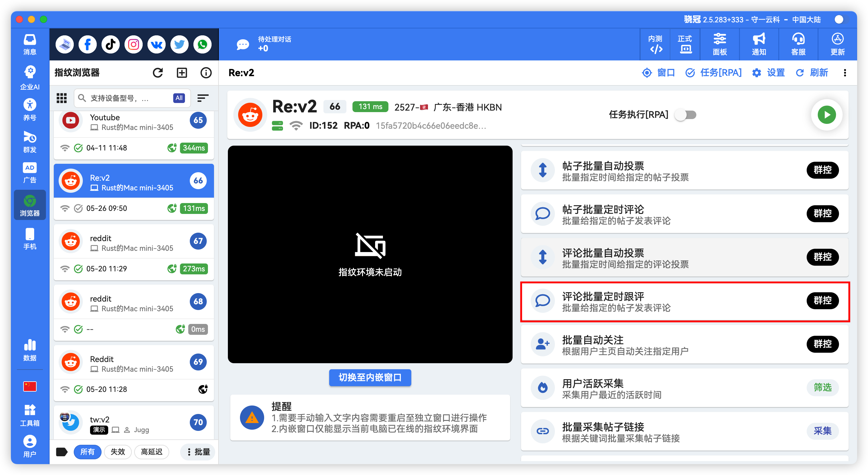Image resolution: width=868 pixels, height=475 pixels.
Task: Open the 设置 settings button
Action: point(769,73)
